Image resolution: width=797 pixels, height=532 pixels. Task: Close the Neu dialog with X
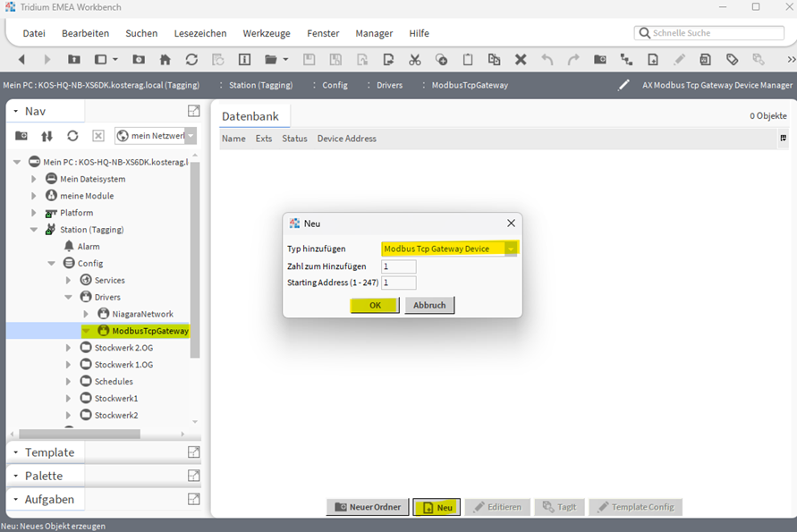coord(511,223)
